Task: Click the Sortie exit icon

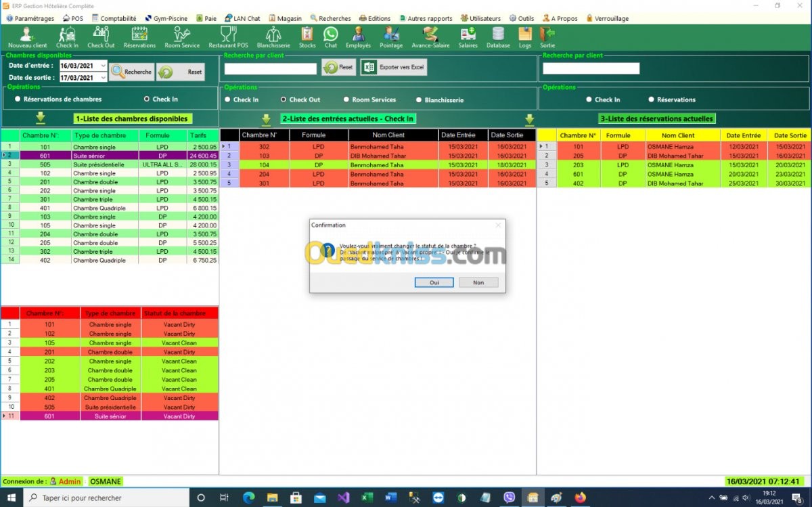Action: (x=547, y=37)
